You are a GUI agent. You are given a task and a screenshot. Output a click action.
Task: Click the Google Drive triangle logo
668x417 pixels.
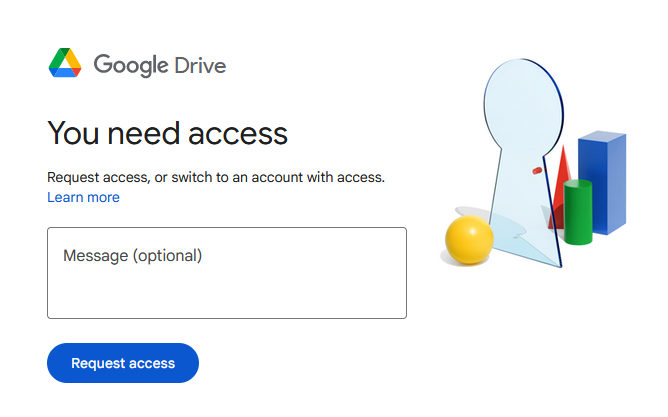tap(65, 63)
